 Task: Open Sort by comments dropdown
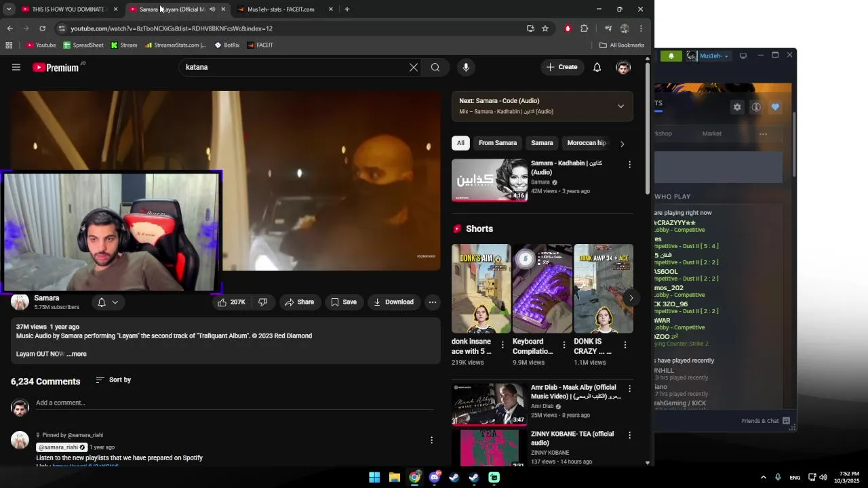coord(113,380)
